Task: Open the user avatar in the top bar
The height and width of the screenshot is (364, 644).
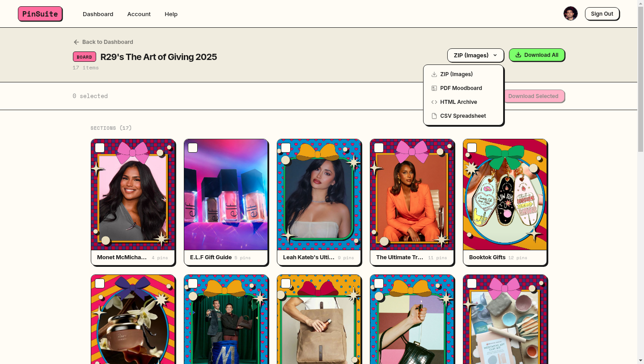Action: pos(571,13)
